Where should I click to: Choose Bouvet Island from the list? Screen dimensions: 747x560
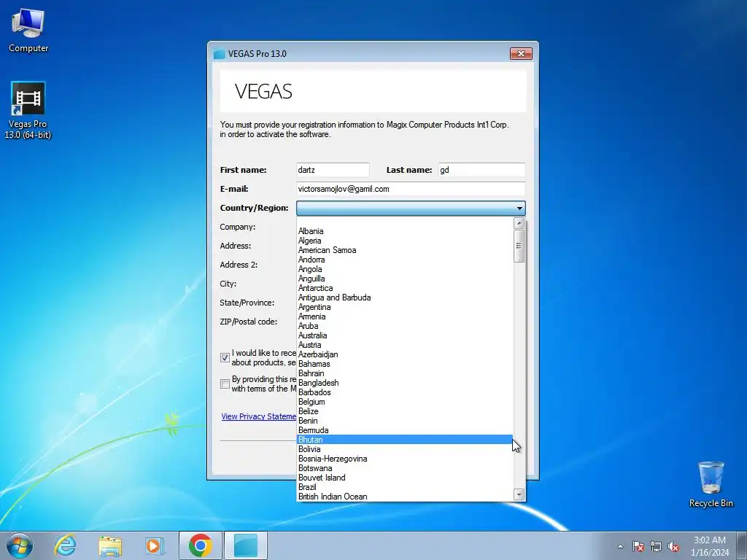(404, 478)
